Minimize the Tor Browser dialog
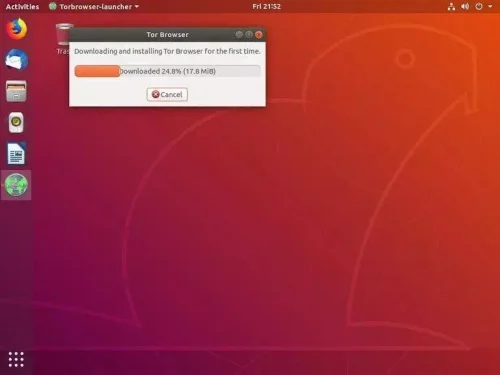The width and height of the screenshot is (500, 375). coord(239,35)
